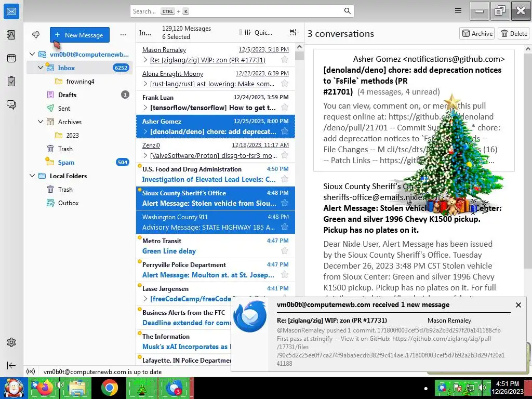Image resolution: width=532 pixels, height=399 pixels.
Task: Archive the selected conversations
Action: coord(477,33)
